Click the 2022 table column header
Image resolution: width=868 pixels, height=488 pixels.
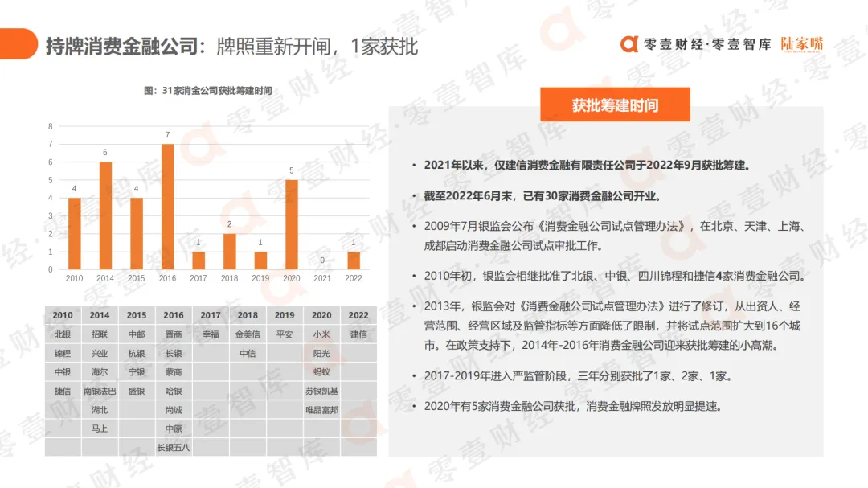point(358,315)
